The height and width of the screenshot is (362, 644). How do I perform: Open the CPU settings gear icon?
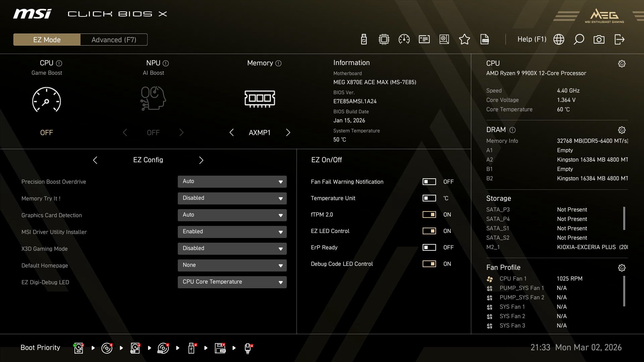click(x=622, y=64)
